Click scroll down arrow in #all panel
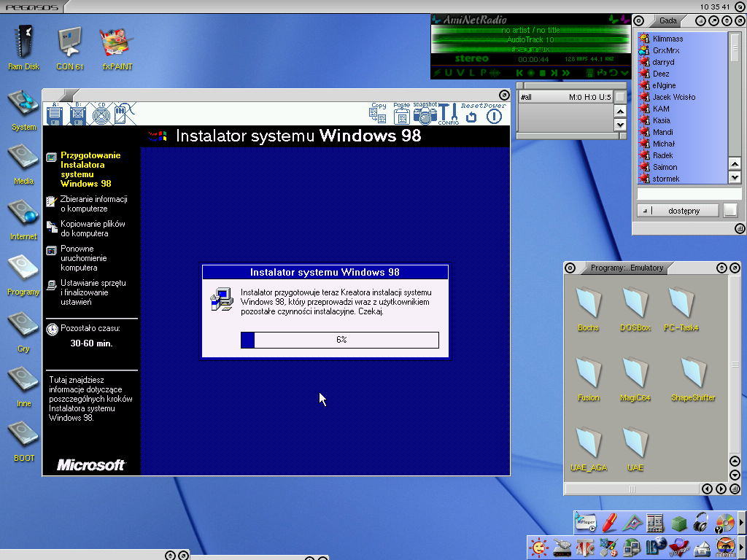This screenshot has width=747, height=560. pos(620,125)
